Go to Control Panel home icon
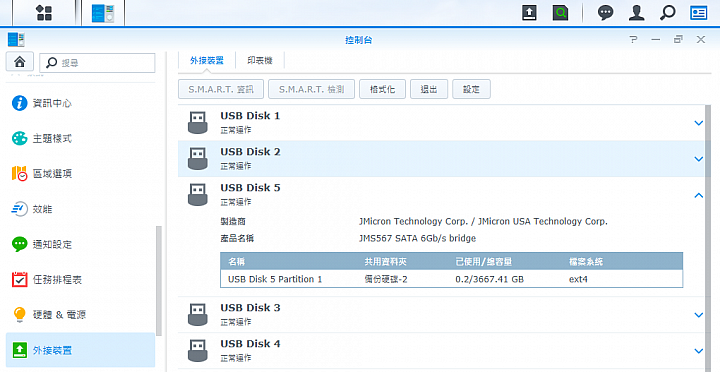The height and width of the screenshot is (372, 720). point(19,62)
